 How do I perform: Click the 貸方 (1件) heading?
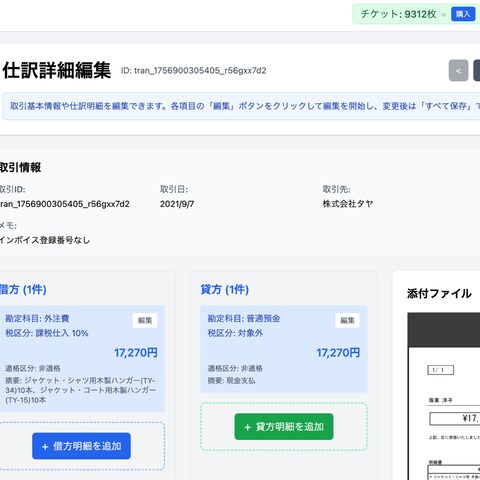click(x=224, y=289)
